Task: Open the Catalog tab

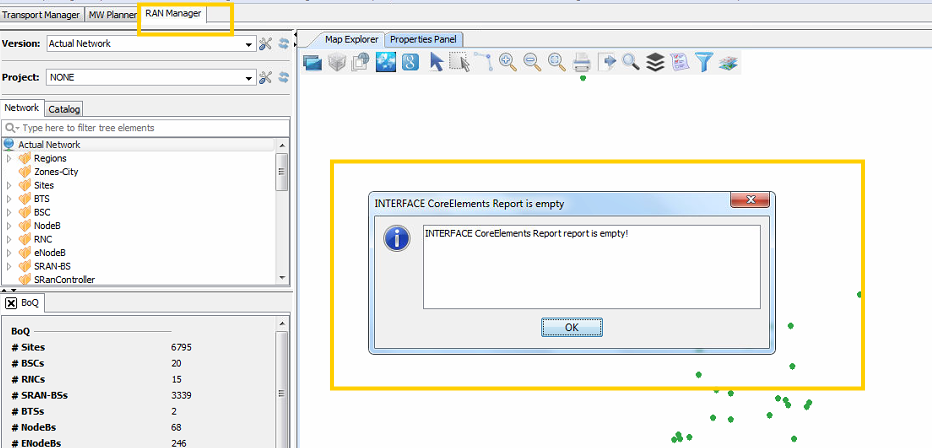Action: coord(64,108)
